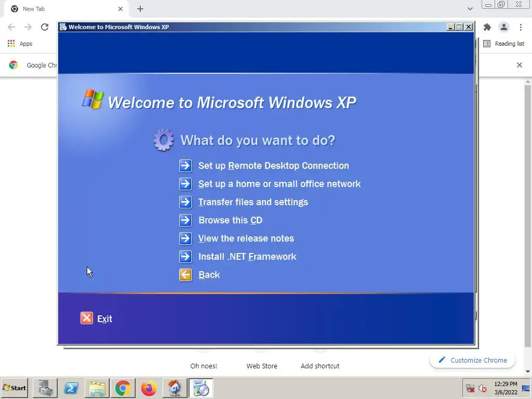Click the orange Back arrow icon
Viewport: 532px width, 399px height.
[185, 275]
